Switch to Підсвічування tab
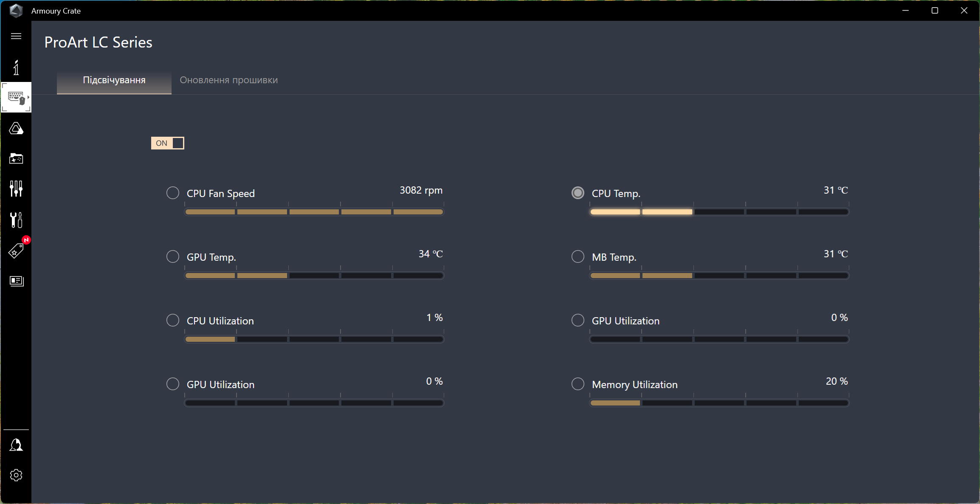This screenshot has height=504, width=980. pos(114,80)
